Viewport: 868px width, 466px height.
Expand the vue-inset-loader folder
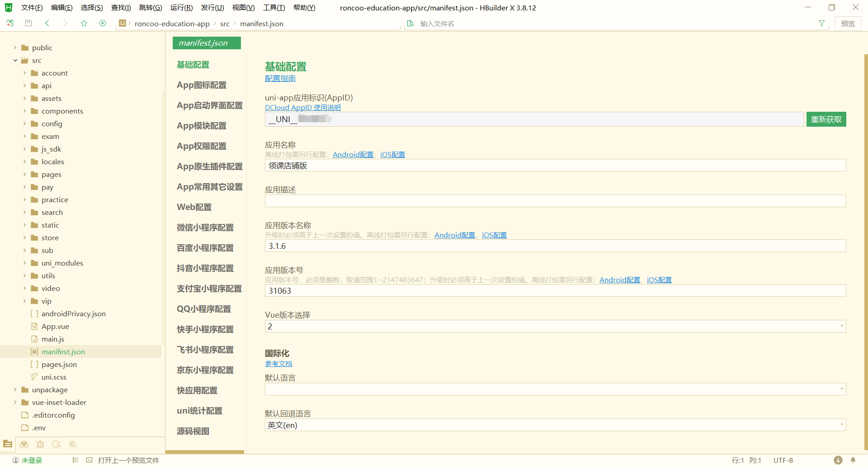click(x=15, y=402)
